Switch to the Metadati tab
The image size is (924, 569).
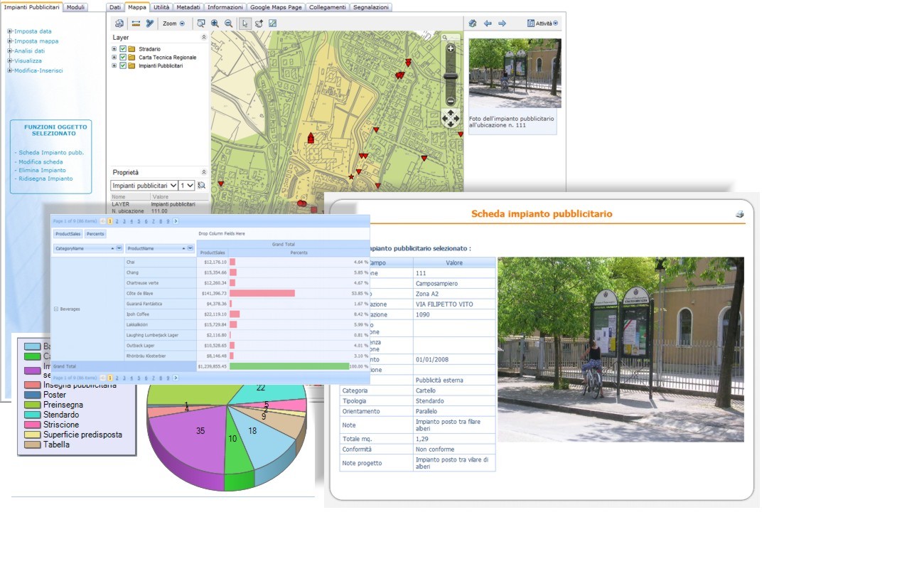[x=188, y=7]
